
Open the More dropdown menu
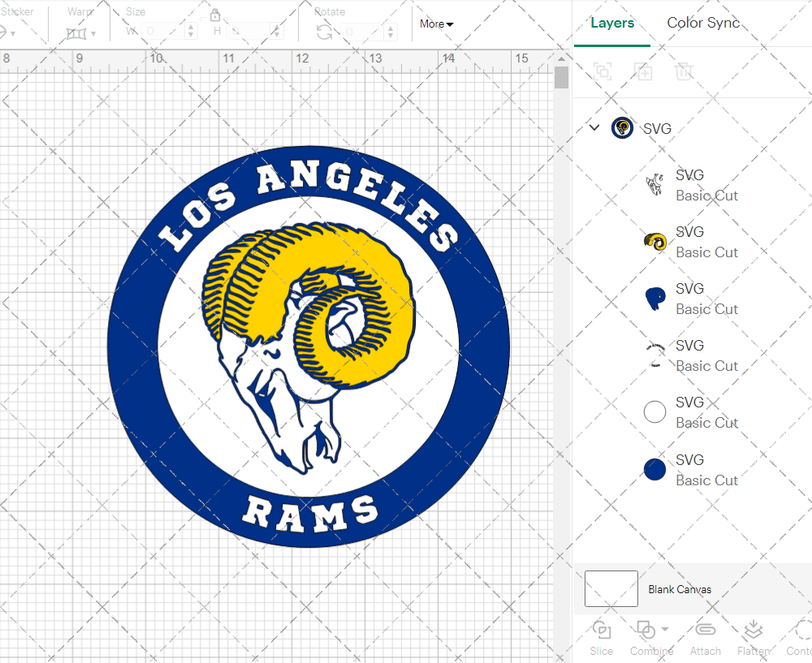click(x=436, y=24)
